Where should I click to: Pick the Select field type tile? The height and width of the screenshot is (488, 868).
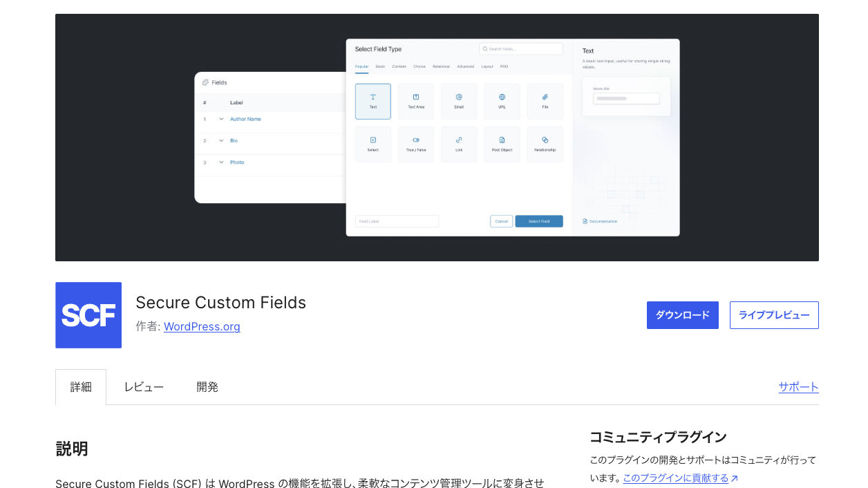(373, 144)
